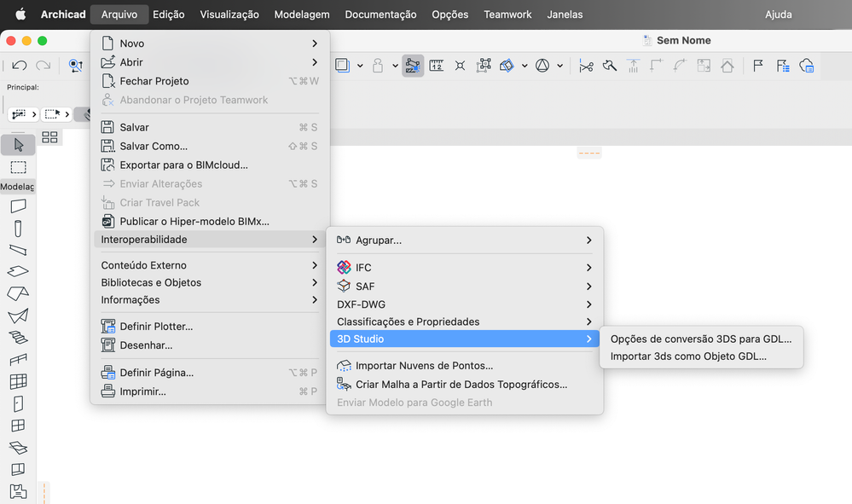Select Exportar para o BIMcloud...
Viewport: 852px width, 504px height.
pos(211,165)
